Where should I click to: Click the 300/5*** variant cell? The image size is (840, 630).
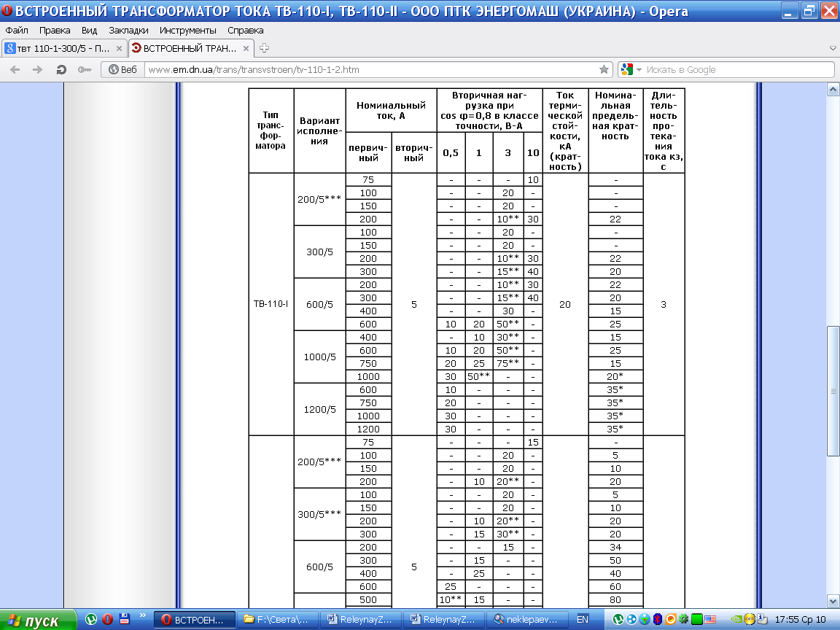320,514
